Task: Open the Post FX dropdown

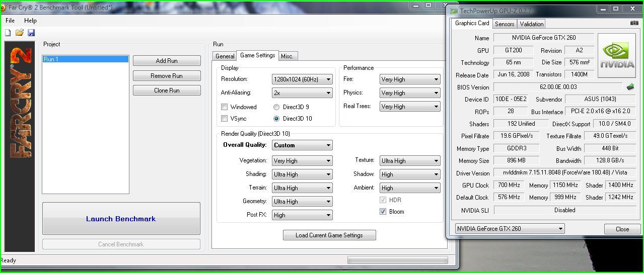Action: (302, 215)
